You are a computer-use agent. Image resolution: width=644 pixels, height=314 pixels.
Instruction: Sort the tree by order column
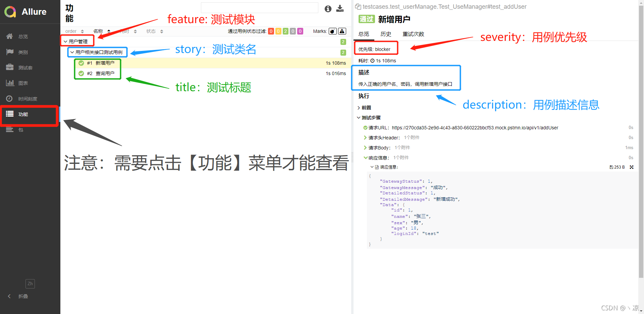74,31
